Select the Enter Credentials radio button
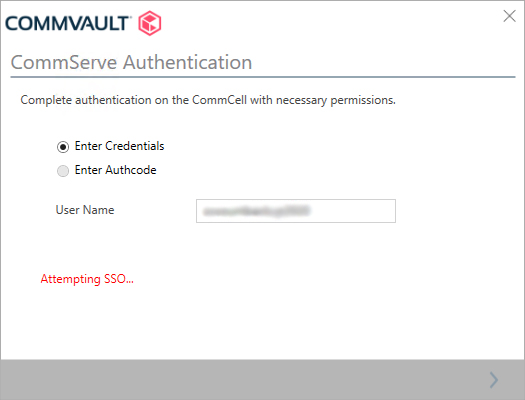Image resolution: width=525 pixels, height=400 pixels. pos(63,147)
